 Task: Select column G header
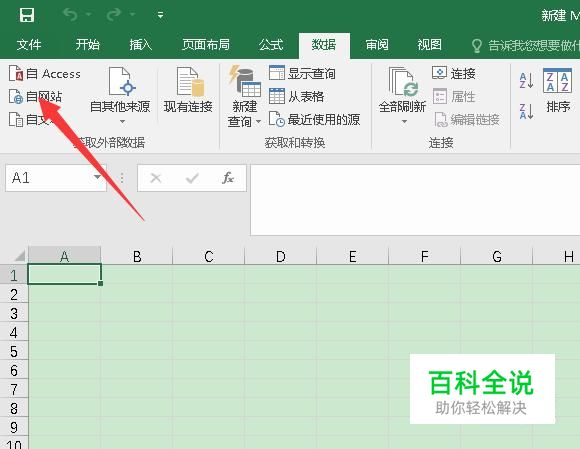(x=497, y=256)
